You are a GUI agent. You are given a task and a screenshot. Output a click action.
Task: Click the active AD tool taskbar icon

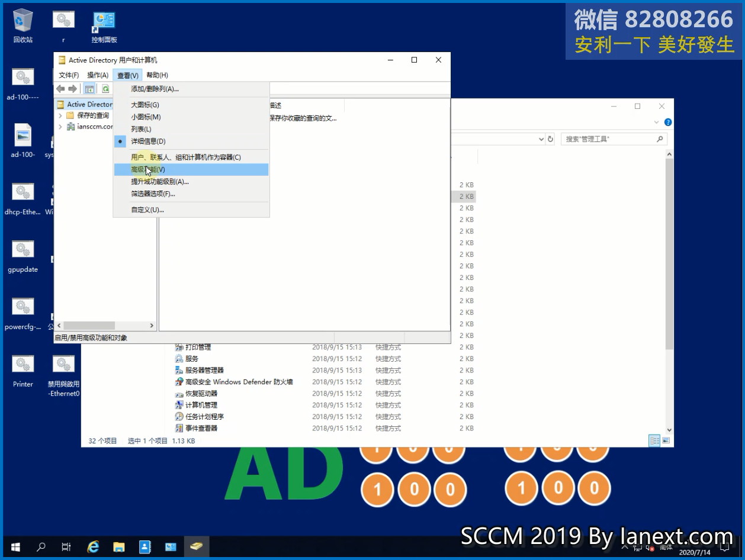(x=196, y=547)
